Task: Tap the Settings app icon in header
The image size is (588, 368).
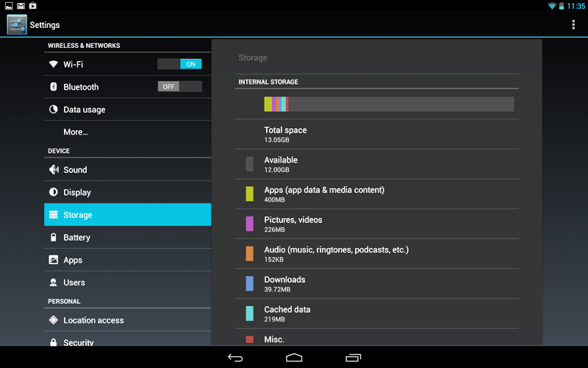Action: 17,25
